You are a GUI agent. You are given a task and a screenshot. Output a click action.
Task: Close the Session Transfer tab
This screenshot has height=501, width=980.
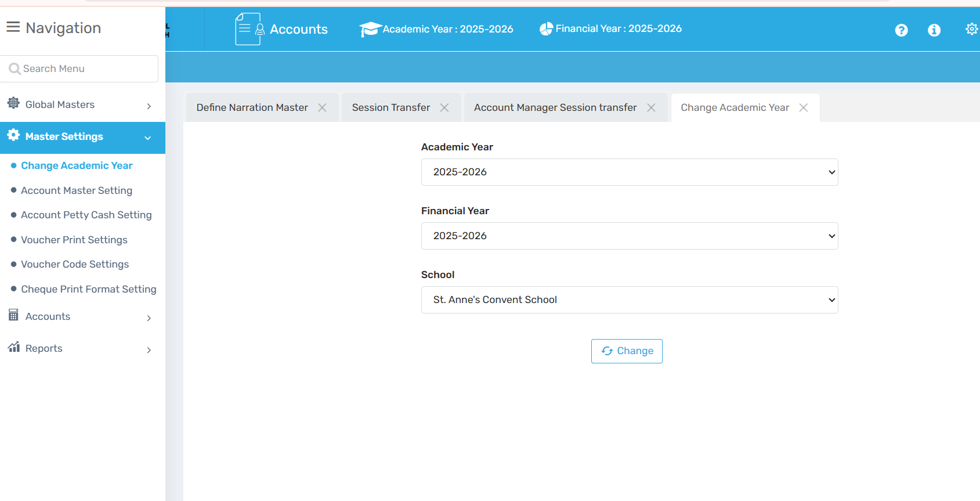pos(444,107)
